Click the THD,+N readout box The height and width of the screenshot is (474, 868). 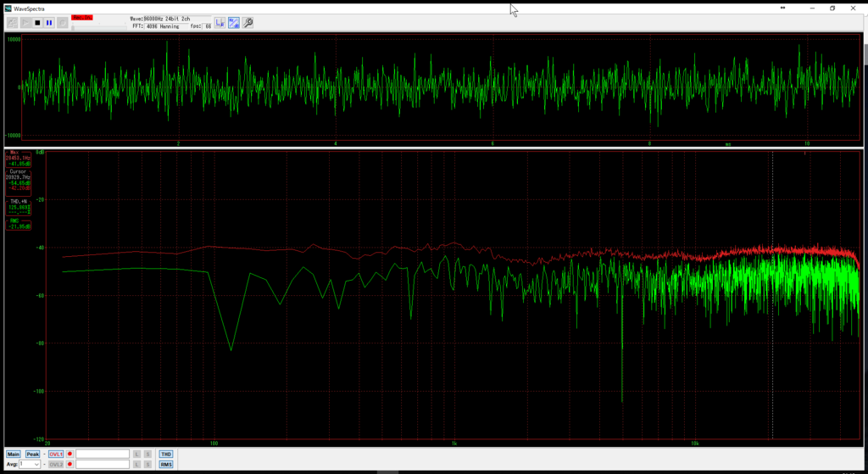coord(18,207)
